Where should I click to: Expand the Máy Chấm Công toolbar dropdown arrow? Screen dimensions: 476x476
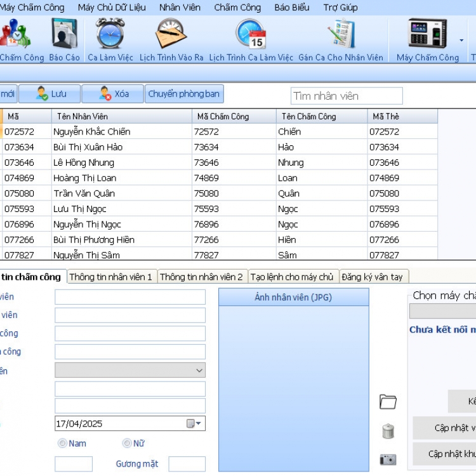point(461,41)
